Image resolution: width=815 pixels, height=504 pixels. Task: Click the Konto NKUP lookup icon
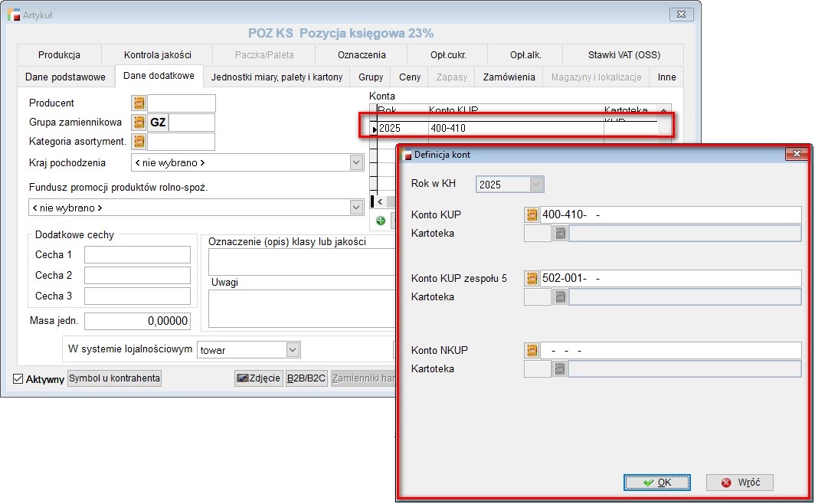click(x=532, y=351)
